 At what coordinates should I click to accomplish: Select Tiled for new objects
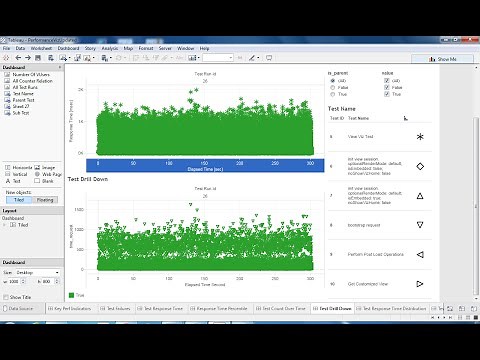point(19,200)
